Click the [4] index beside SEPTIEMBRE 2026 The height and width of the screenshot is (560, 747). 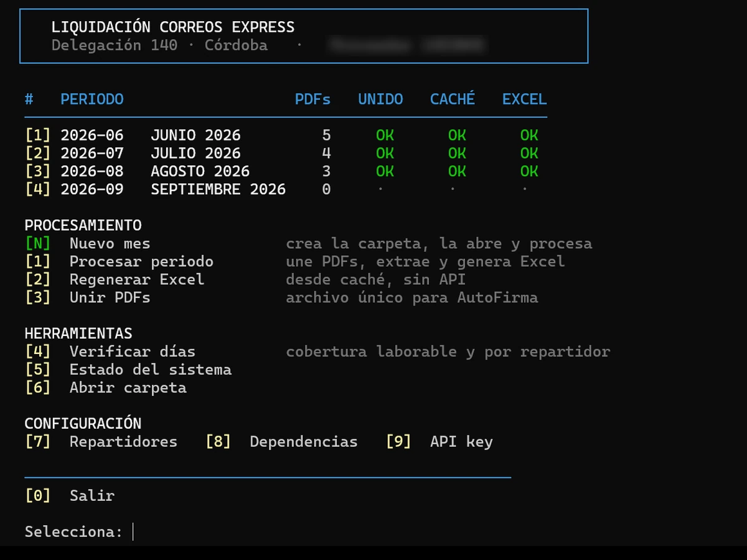[x=37, y=189]
